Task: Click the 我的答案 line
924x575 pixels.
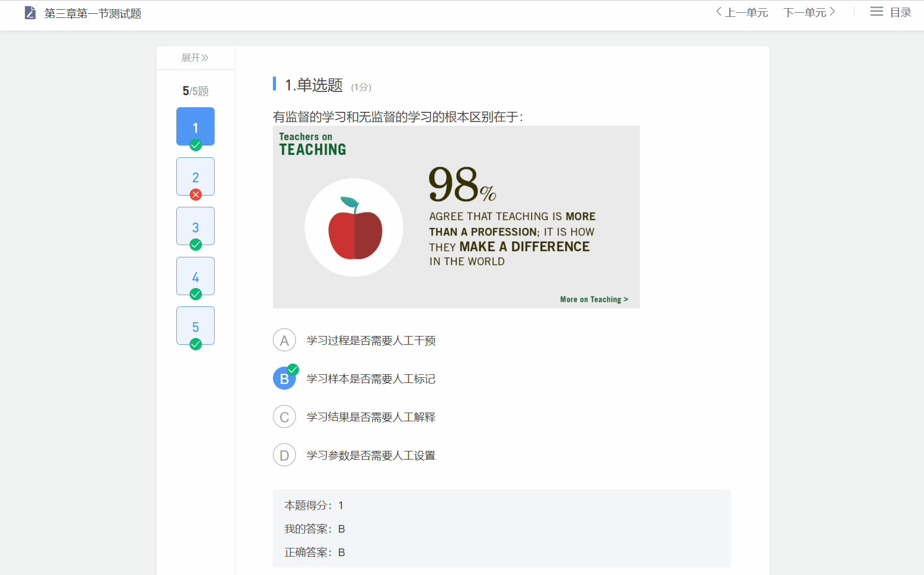Action: (x=315, y=529)
